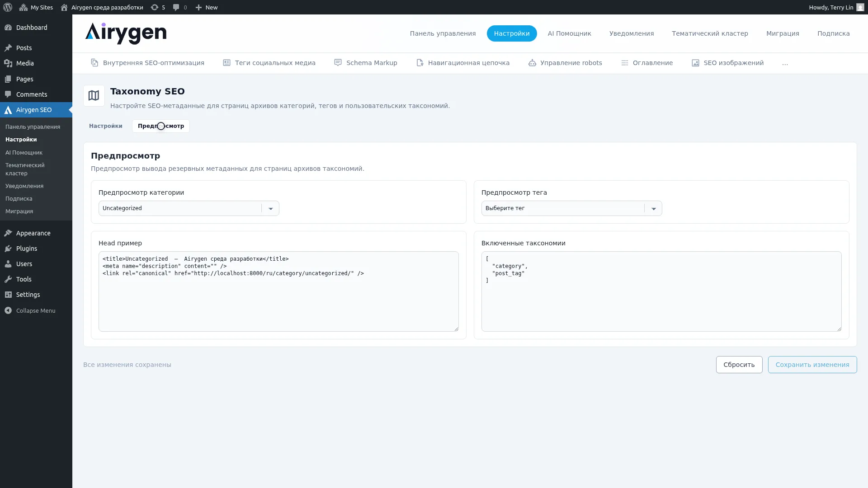This screenshot has height=488, width=868.
Task: Open the tag preview dropdown arrow
Action: [654, 208]
